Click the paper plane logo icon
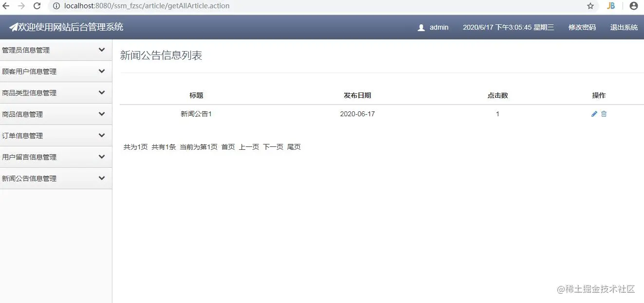The height and width of the screenshot is (303, 644). tap(13, 27)
